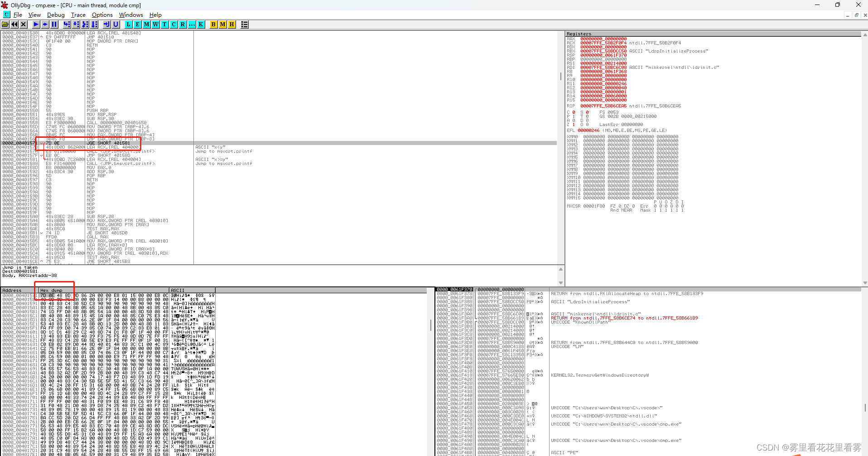The width and height of the screenshot is (868, 456).
Task: Click the Run thread arrow icon
Action: point(45,24)
